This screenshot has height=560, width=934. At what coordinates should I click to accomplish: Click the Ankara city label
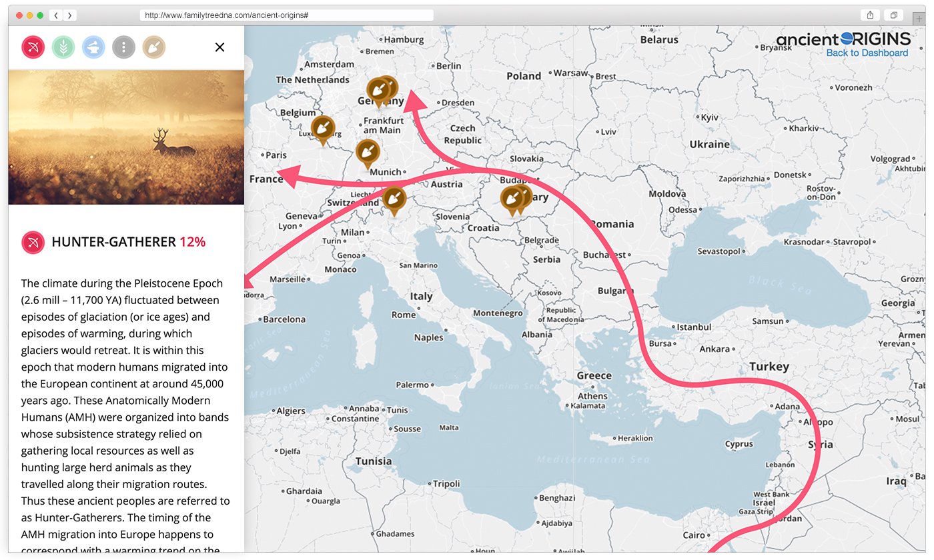[x=715, y=349]
